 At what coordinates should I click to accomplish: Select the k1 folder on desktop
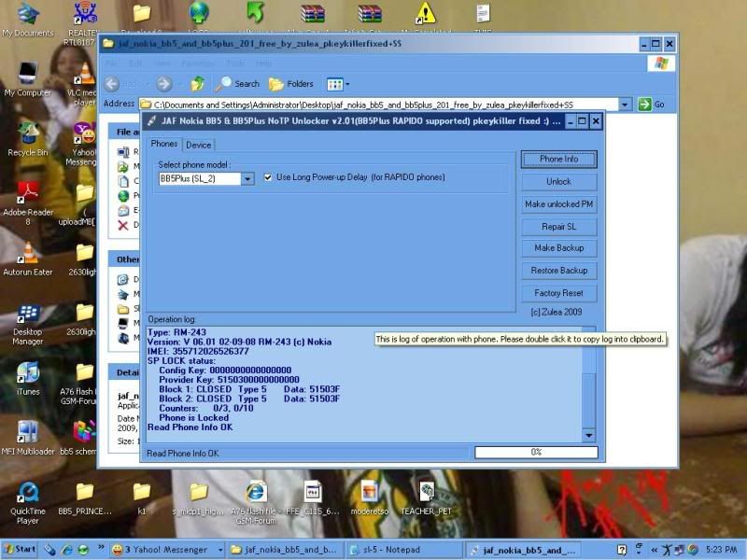point(142,499)
